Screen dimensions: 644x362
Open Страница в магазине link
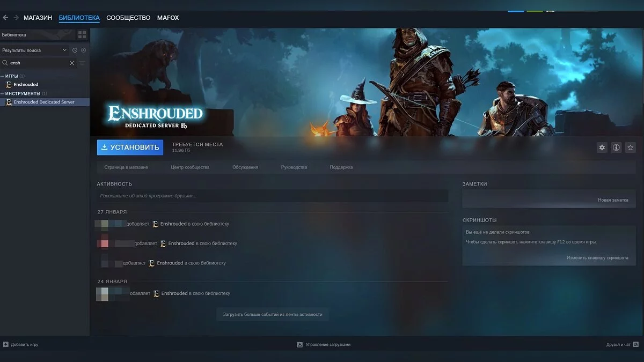(x=126, y=167)
